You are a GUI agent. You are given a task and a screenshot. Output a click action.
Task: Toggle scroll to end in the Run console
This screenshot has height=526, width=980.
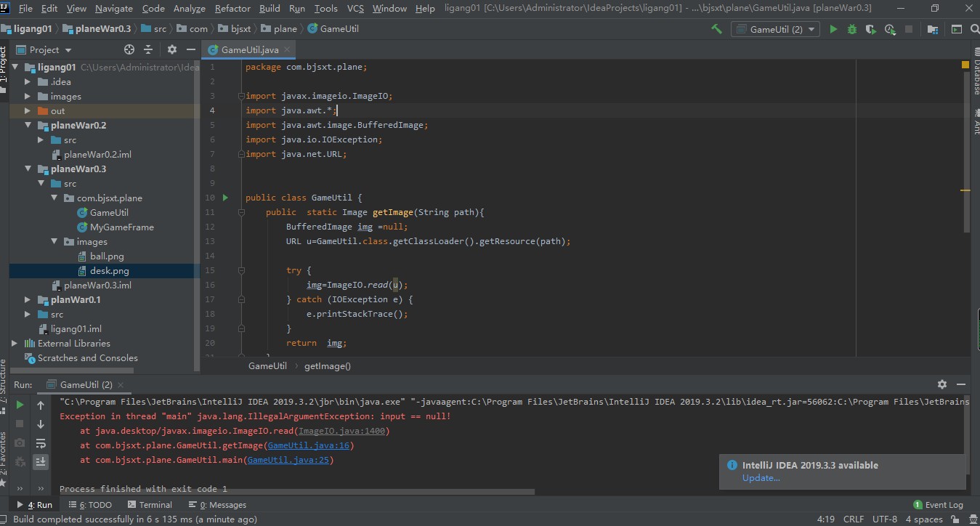pos(41,461)
